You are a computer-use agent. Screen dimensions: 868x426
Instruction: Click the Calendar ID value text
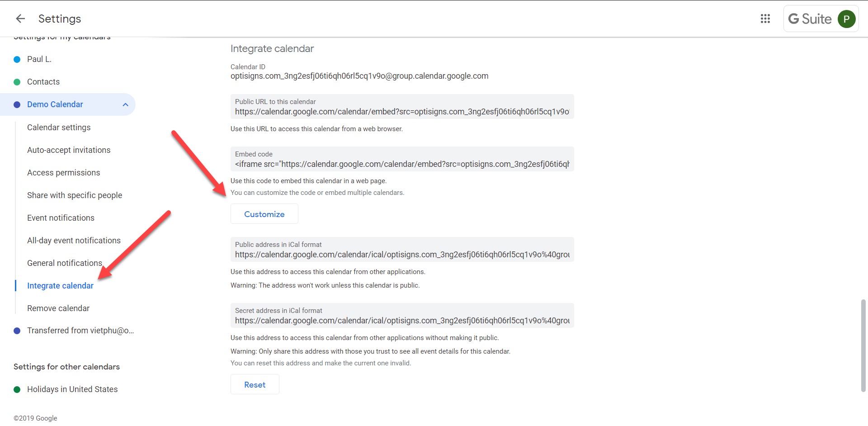click(359, 76)
